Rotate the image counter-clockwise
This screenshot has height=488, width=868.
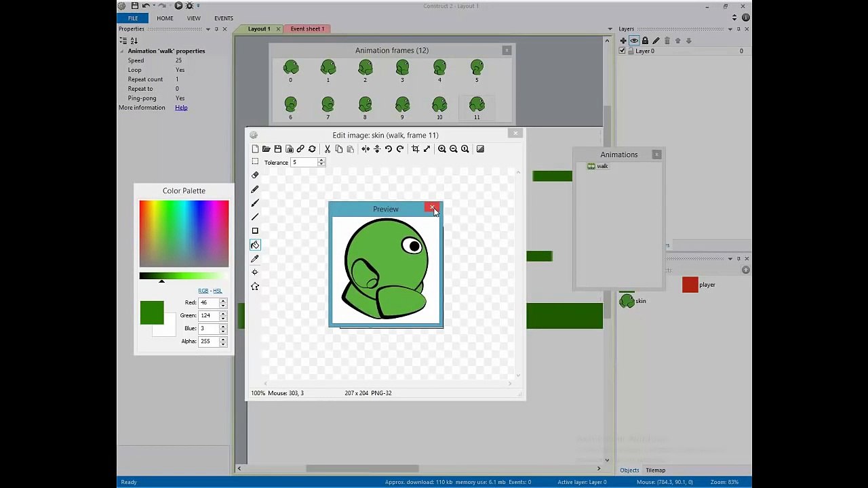click(389, 149)
